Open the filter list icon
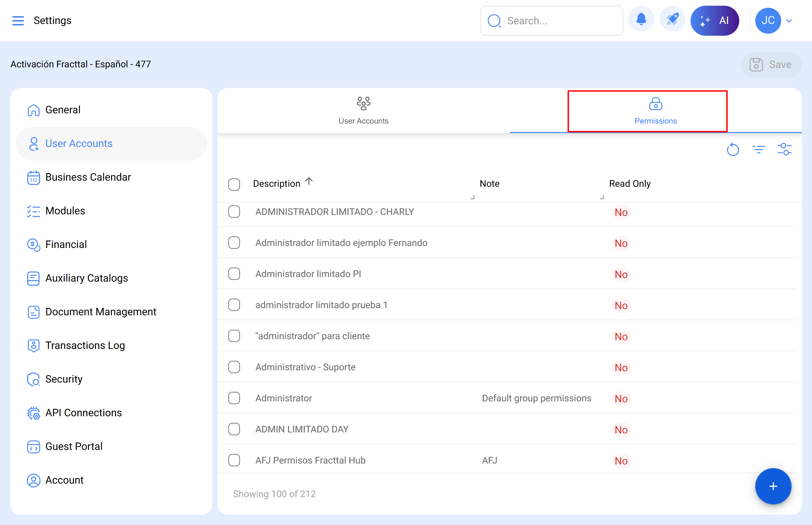 pyautogui.click(x=759, y=149)
